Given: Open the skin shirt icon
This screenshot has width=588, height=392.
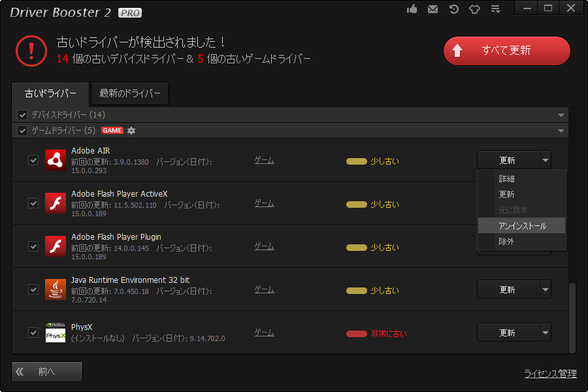Looking at the screenshot, I should 474,9.
